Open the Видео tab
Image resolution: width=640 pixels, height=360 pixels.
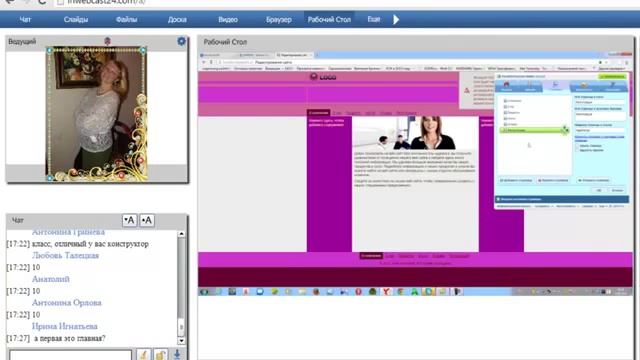tap(228, 19)
